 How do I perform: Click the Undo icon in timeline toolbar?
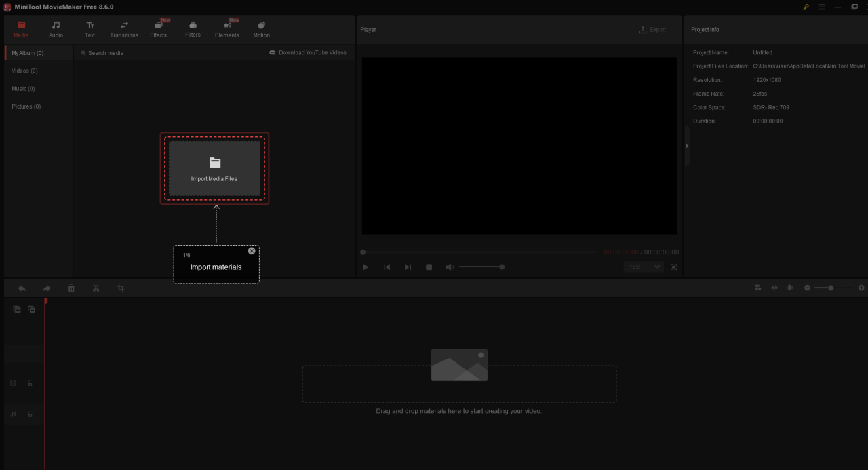tap(22, 288)
